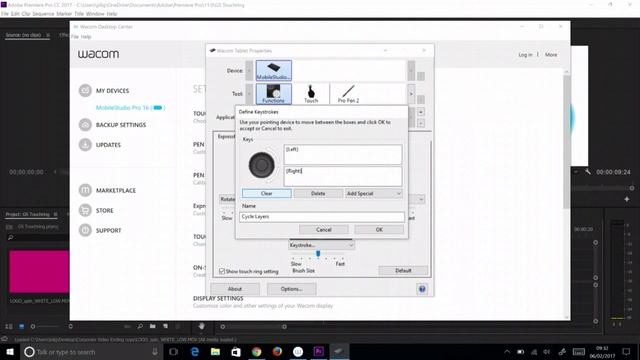Viewport: 640px width, 360px height.
Task: Adjust the Brush Size speed slider
Action: tap(318, 253)
